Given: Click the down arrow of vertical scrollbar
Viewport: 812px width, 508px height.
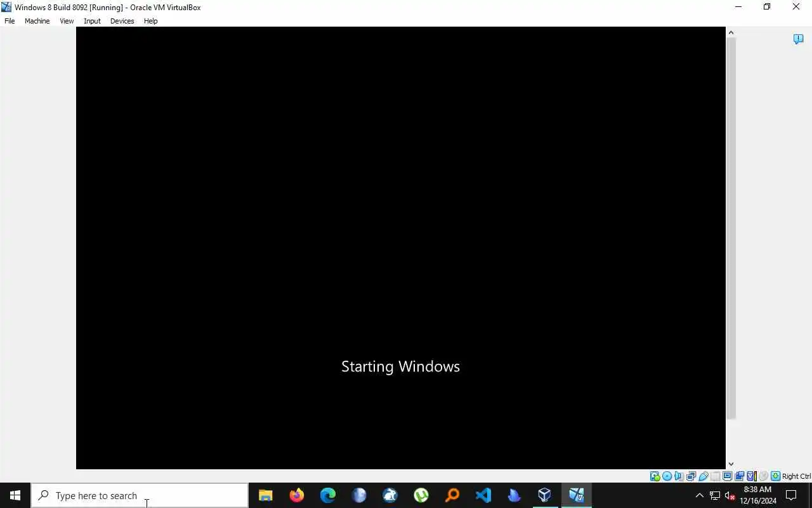Looking at the screenshot, I should tap(731, 464).
